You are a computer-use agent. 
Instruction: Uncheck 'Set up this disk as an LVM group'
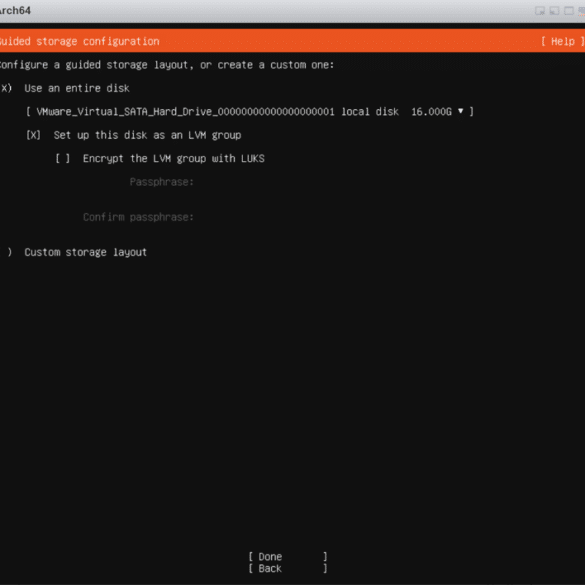click(33, 135)
